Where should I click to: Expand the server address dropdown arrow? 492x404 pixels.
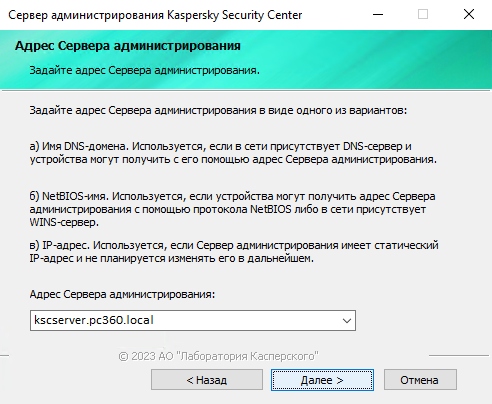[x=347, y=321]
